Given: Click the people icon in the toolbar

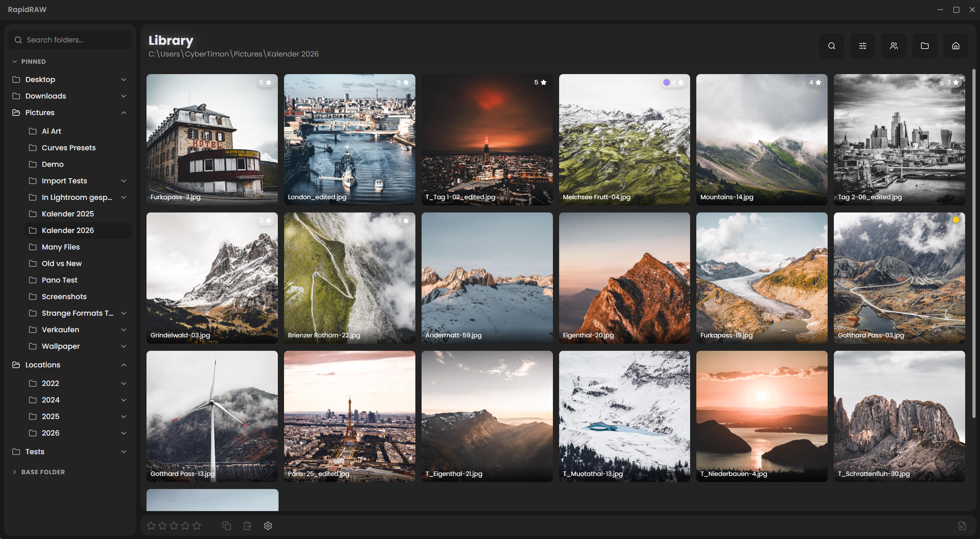Looking at the screenshot, I should tap(893, 45).
